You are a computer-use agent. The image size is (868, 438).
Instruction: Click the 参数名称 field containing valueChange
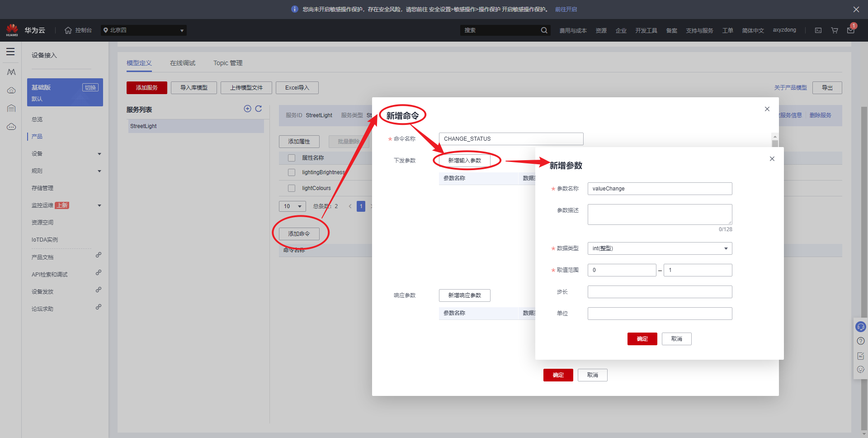[x=660, y=189]
